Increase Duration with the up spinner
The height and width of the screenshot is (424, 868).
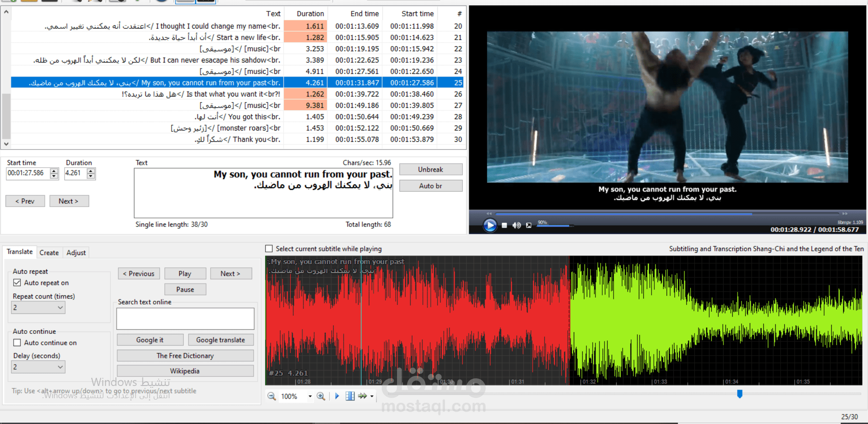91,171
